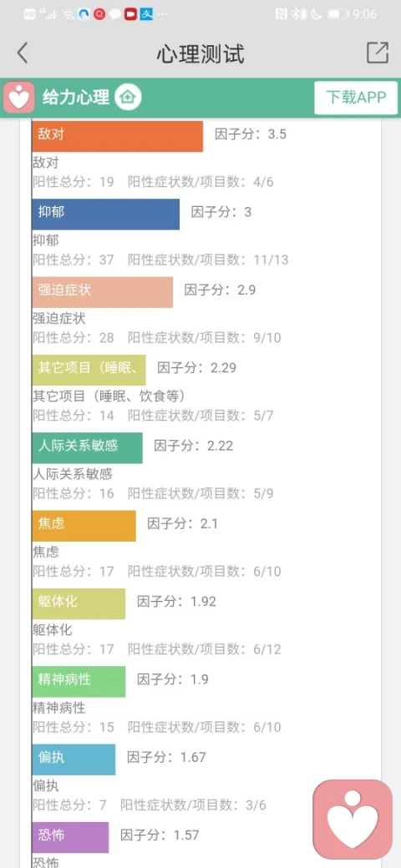Open the green home icon beside 给力心理
Screen dimensions: 401x868
click(128, 98)
